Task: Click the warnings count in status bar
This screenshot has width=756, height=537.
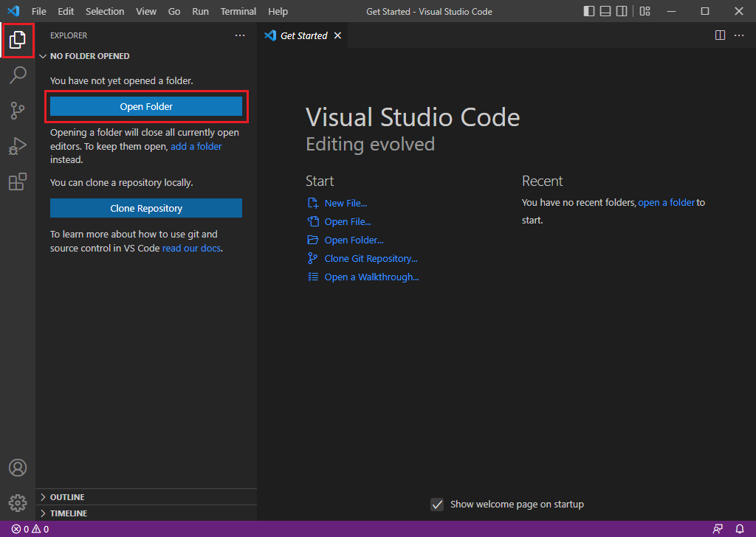Action: [x=41, y=529]
